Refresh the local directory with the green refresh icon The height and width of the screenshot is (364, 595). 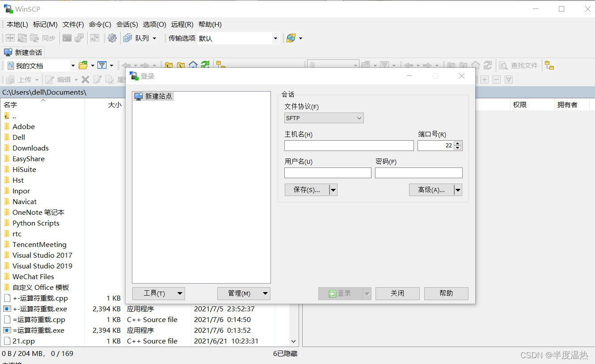(205, 65)
